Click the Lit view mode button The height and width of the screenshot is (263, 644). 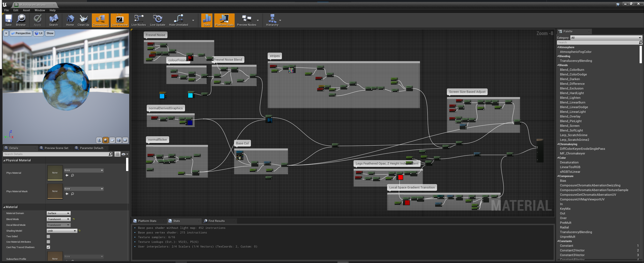click(x=39, y=33)
